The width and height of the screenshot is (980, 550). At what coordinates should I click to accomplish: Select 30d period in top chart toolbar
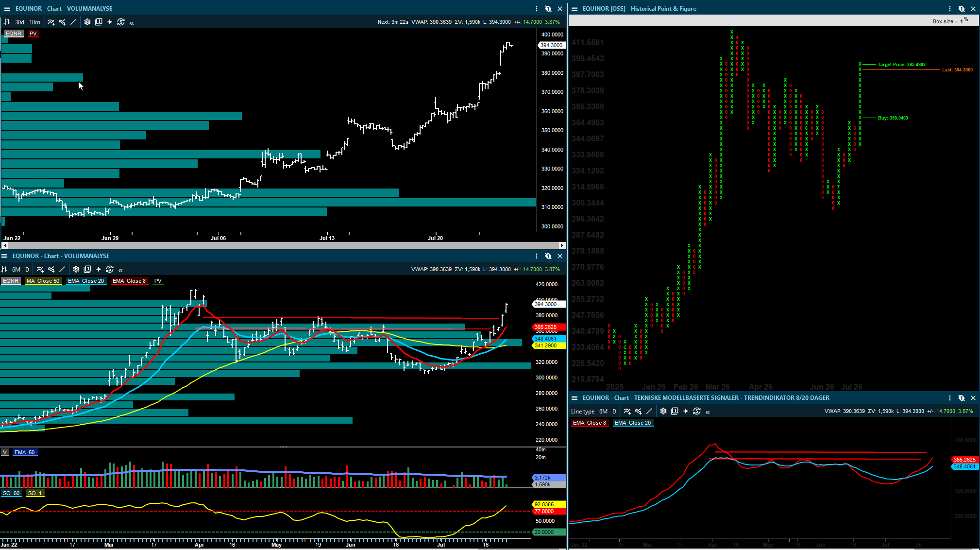pyautogui.click(x=19, y=22)
